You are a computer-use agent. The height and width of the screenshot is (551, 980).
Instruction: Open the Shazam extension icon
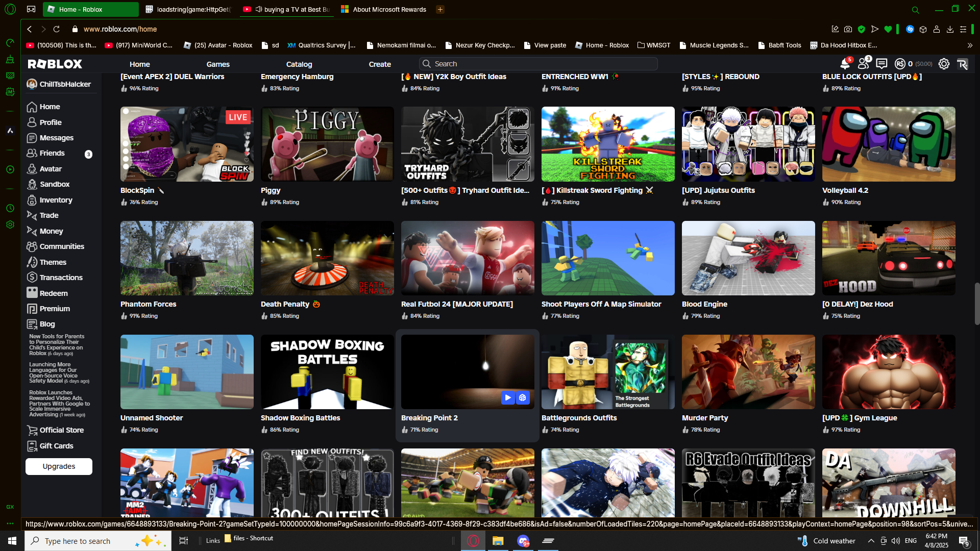tap(910, 29)
